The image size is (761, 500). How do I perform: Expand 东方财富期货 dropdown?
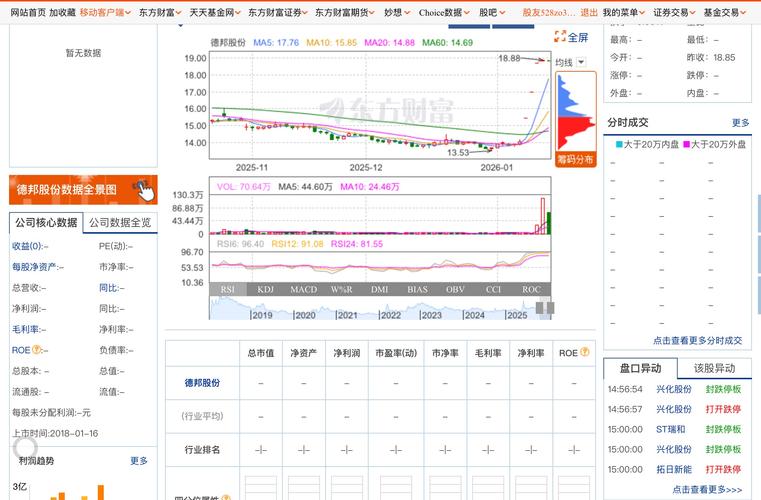coord(345,13)
